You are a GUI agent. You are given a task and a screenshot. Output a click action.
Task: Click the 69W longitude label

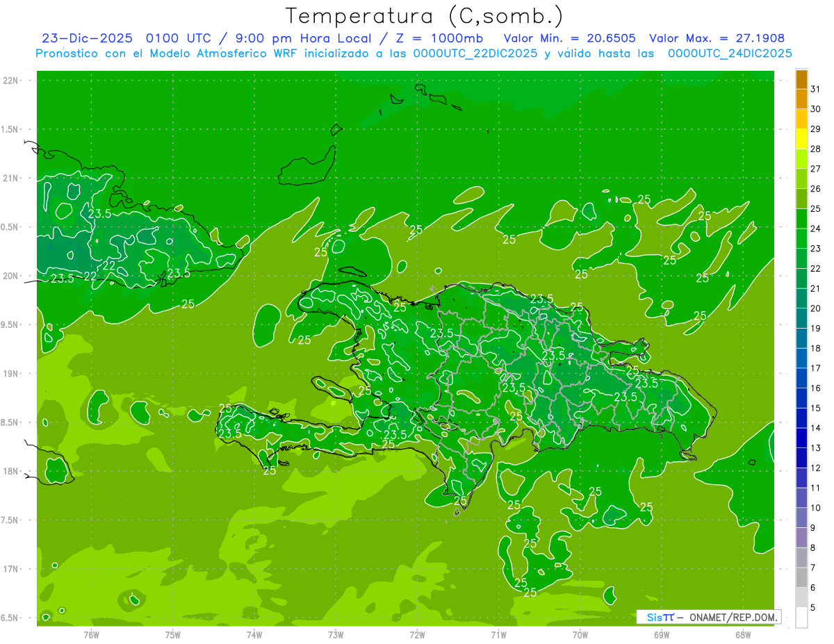(x=662, y=635)
